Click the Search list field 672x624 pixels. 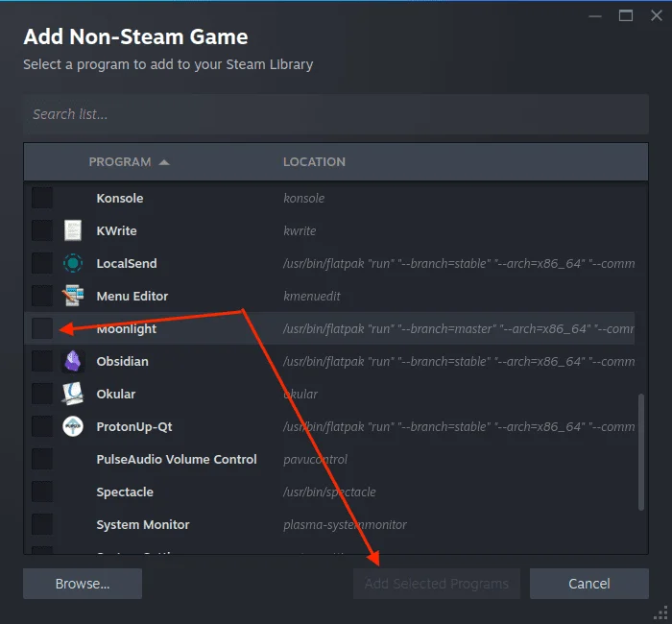336,114
